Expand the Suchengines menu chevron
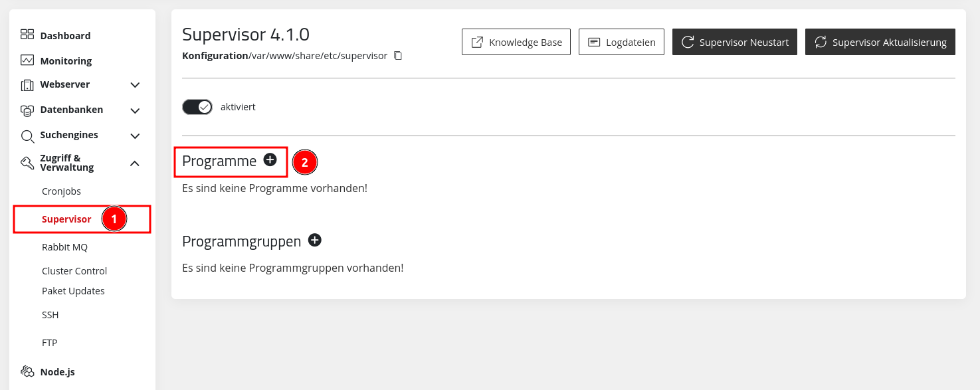The image size is (980, 390). [x=135, y=136]
